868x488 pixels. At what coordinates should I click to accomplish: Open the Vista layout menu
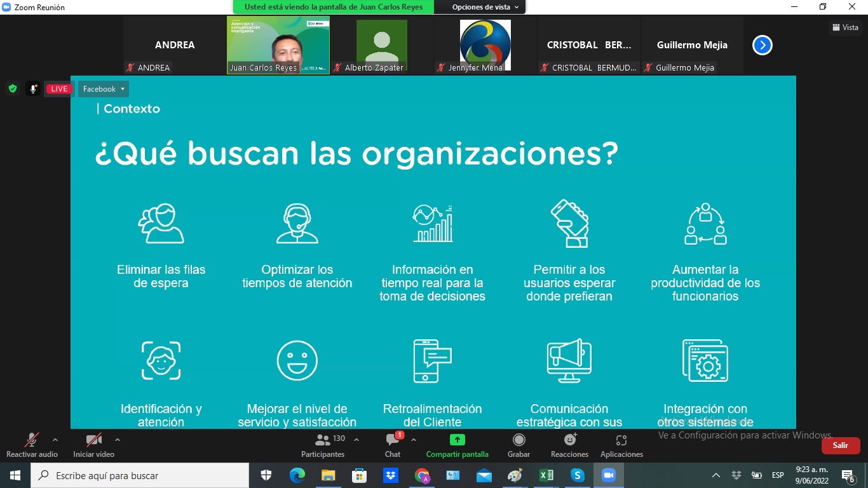pos(845,27)
